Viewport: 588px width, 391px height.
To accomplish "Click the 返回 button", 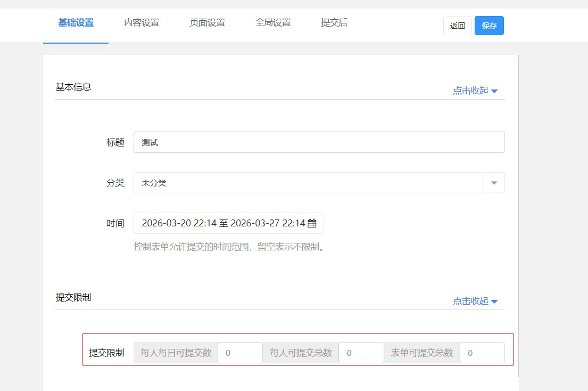I will pyautogui.click(x=457, y=26).
